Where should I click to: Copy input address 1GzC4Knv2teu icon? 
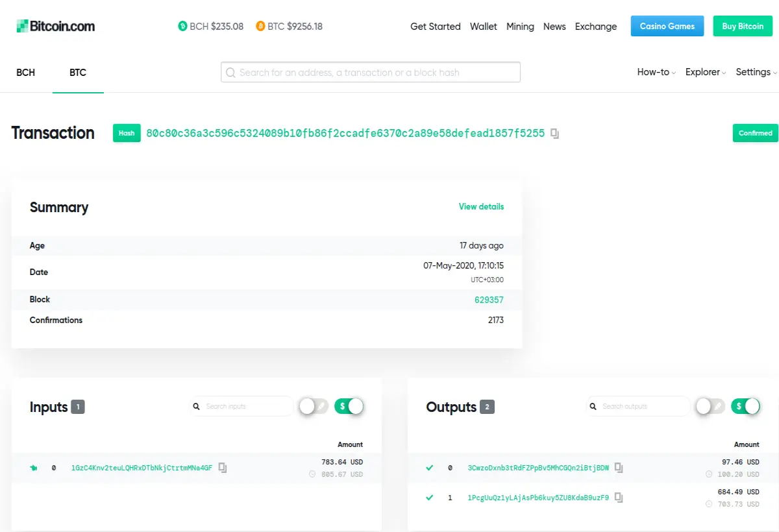(x=223, y=467)
